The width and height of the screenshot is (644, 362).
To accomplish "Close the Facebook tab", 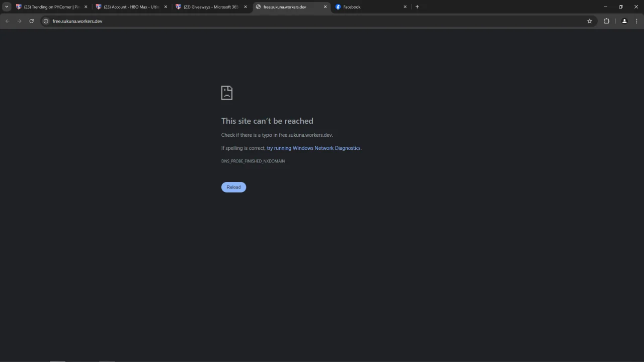I will click(x=405, y=7).
